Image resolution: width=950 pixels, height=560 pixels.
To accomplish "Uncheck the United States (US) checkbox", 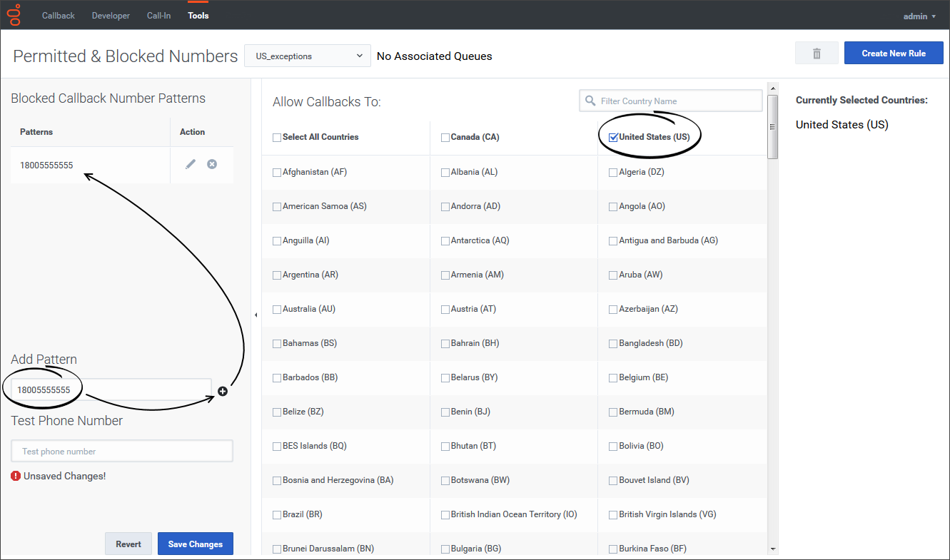I will (x=613, y=138).
